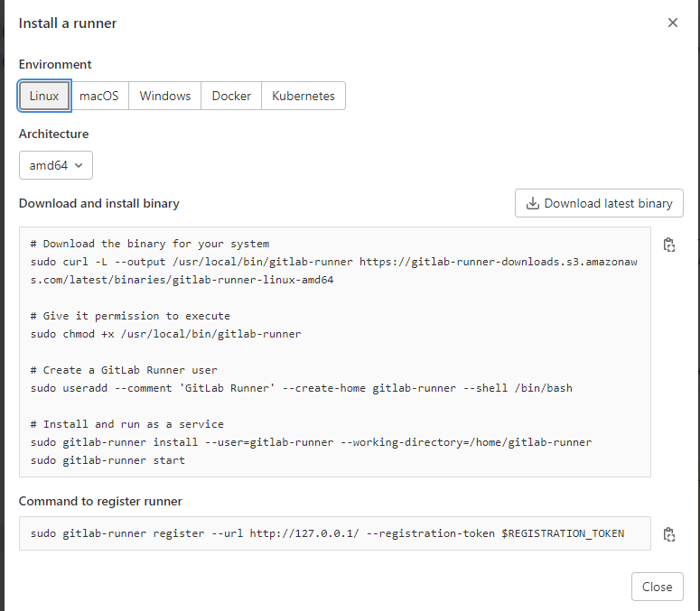Viewport: 700px width, 611px height.
Task: Click the Architecture heading label
Action: (x=53, y=134)
